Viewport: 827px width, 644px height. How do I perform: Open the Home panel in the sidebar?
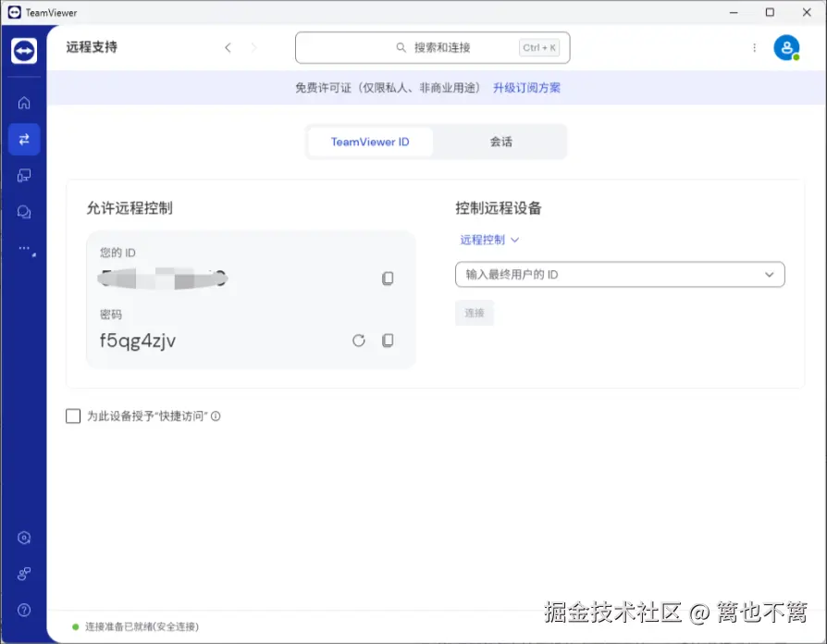tap(23, 103)
